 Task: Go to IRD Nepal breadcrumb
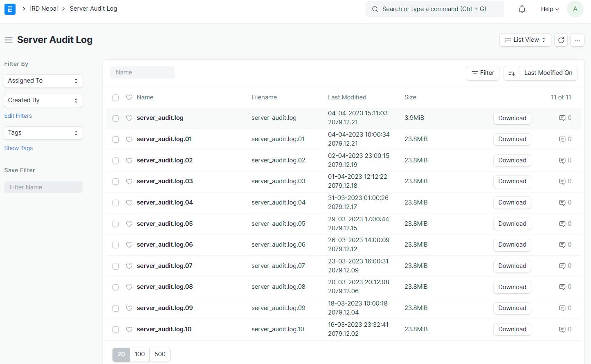tap(44, 9)
